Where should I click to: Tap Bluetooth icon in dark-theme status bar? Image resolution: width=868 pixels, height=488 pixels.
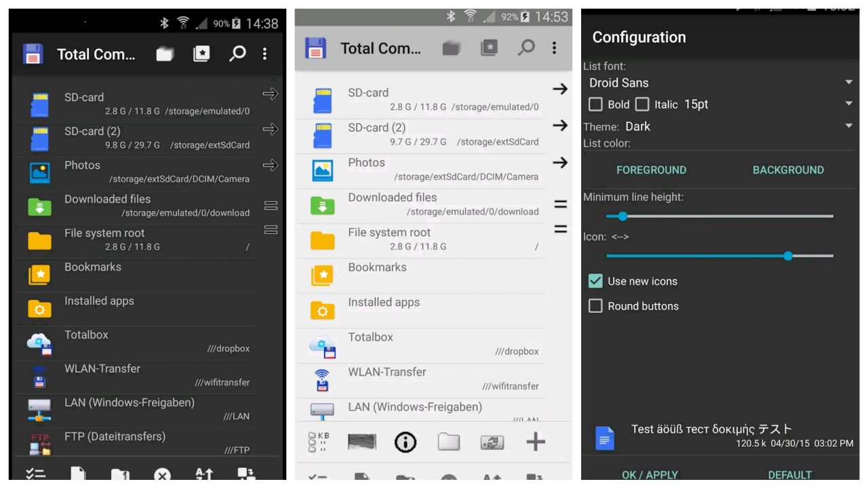click(x=163, y=24)
